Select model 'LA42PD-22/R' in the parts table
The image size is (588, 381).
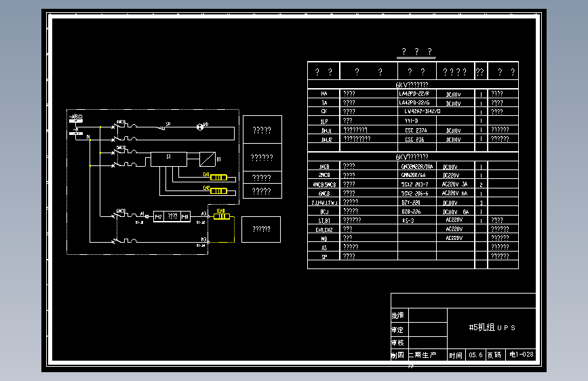[x=414, y=94]
